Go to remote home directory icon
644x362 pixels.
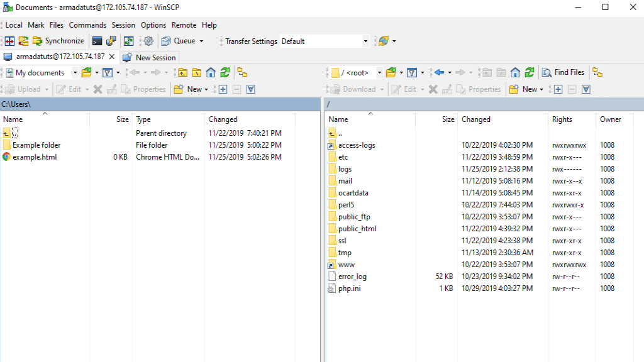click(x=515, y=73)
